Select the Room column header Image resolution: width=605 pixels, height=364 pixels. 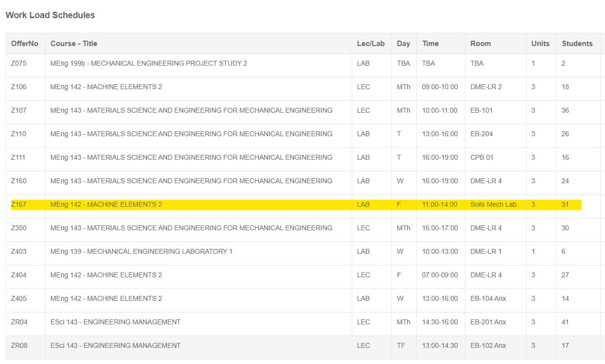[480, 44]
